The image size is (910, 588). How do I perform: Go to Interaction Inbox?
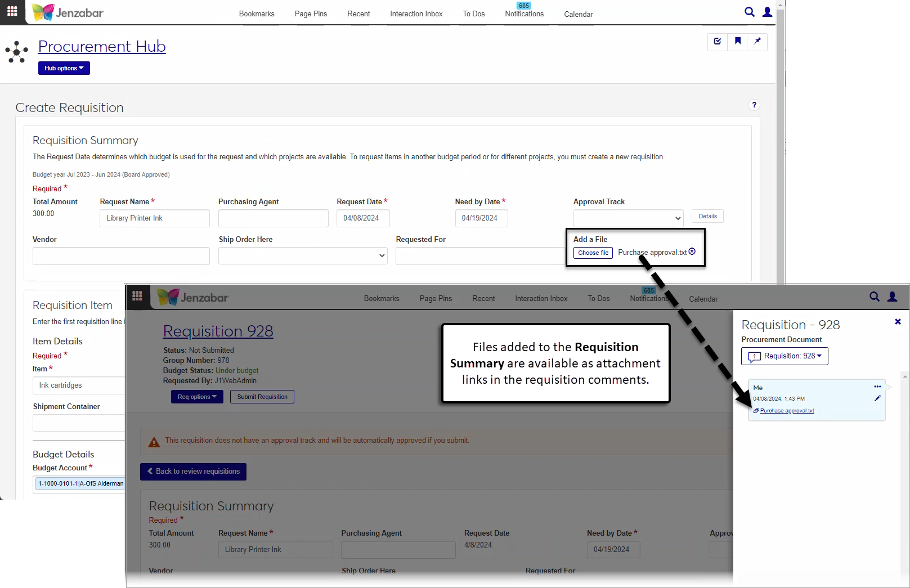point(416,14)
